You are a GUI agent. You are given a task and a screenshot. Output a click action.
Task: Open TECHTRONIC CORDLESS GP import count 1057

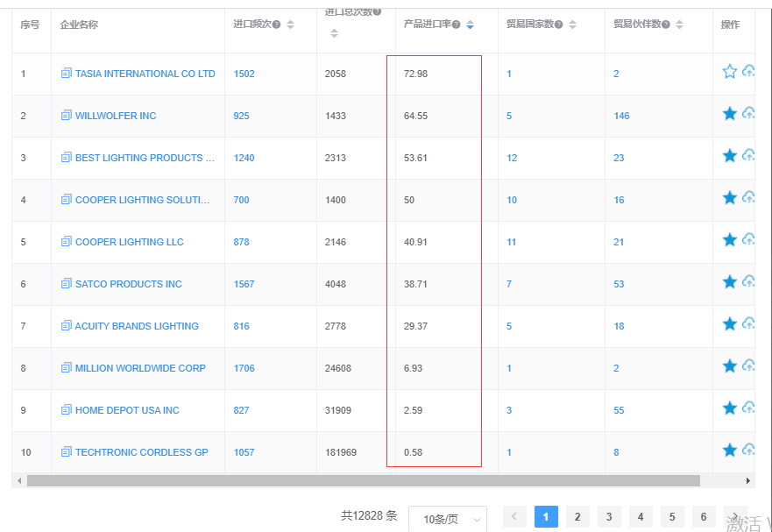(x=244, y=452)
